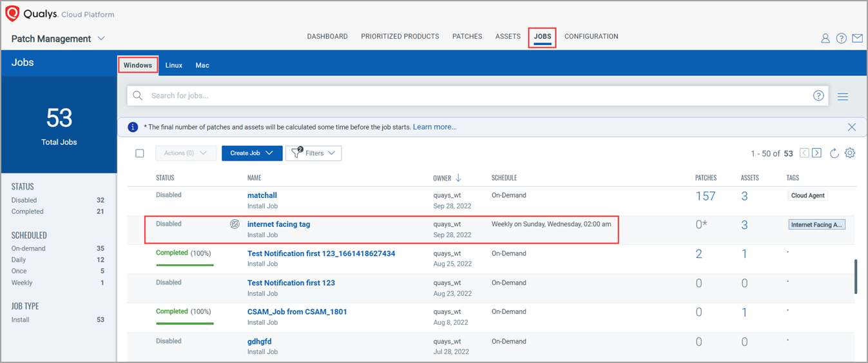Click the Status column header
The width and height of the screenshot is (868, 363).
(165, 178)
